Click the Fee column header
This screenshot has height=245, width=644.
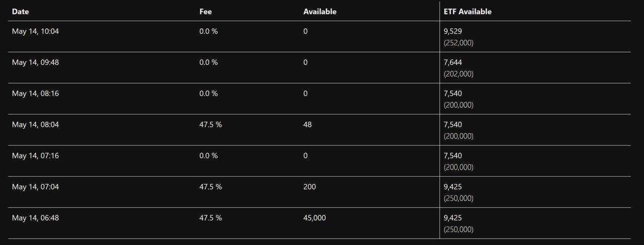[x=205, y=12]
